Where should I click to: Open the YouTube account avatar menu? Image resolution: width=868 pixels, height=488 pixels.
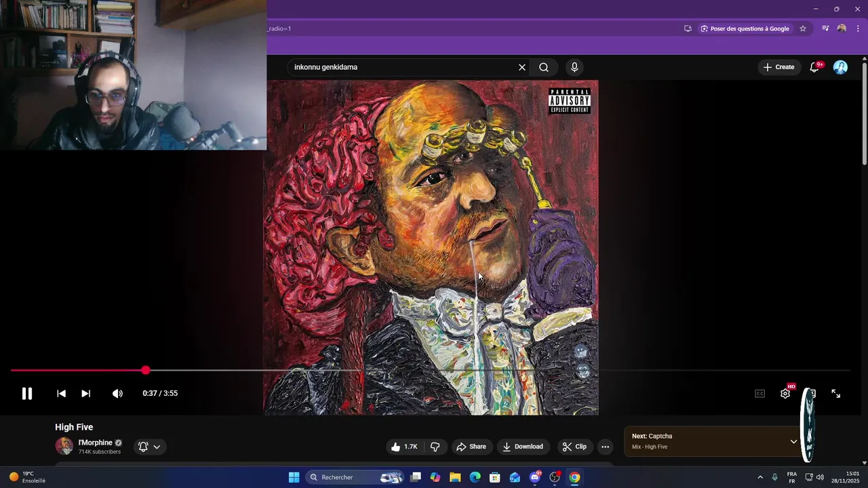click(840, 67)
